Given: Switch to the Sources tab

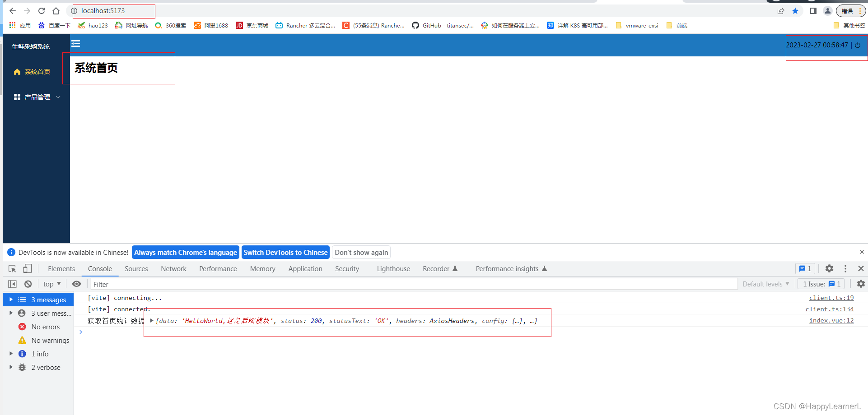Looking at the screenshot, I should coord(136,269).
